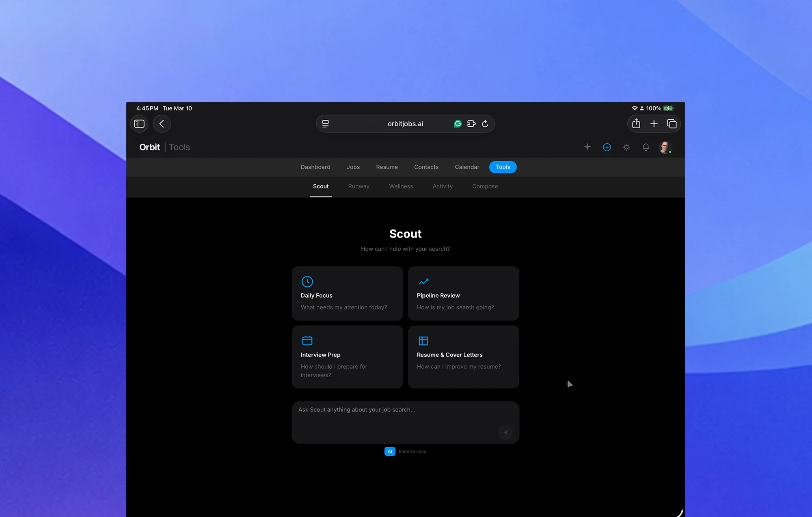Toggle the browser sidebar panel
The height and width of the screenshot is (517, 812).
[139, 124]
